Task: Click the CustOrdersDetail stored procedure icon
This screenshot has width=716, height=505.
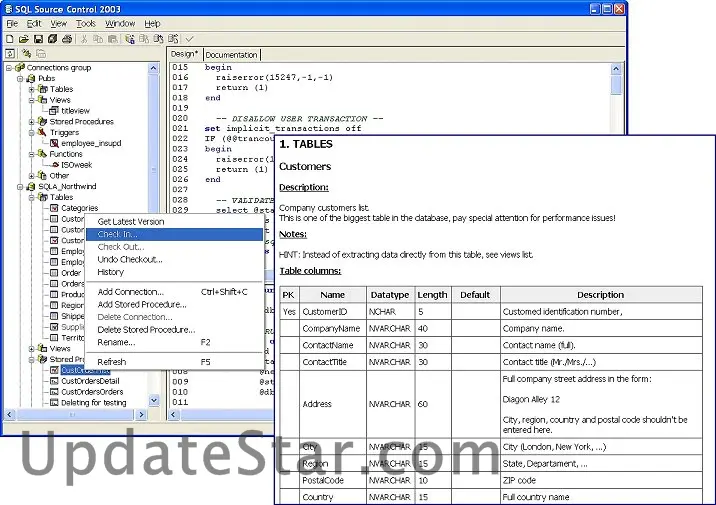Action: click(x=54, y=381)
